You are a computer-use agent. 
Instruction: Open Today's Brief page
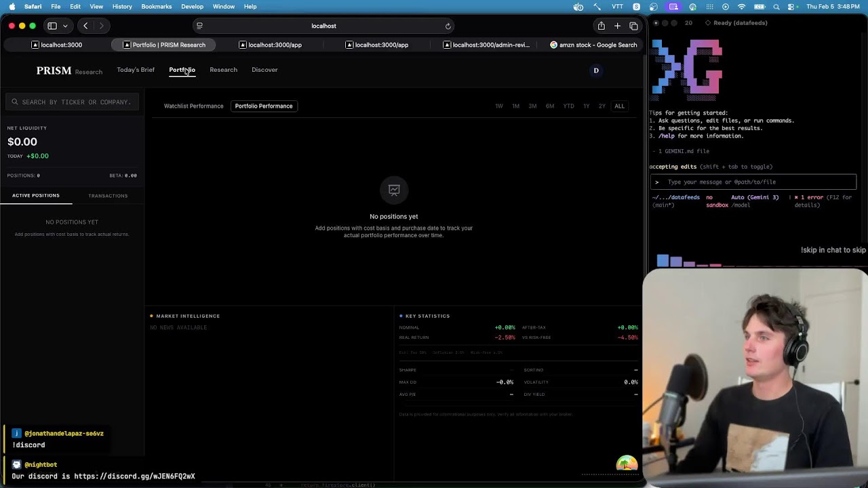tap(136, 70)
